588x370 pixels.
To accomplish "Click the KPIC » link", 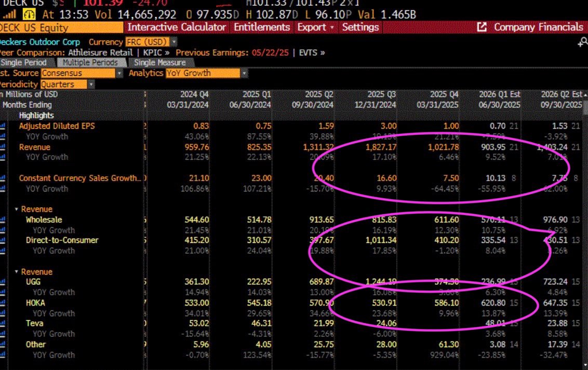I will click(156, 53).
